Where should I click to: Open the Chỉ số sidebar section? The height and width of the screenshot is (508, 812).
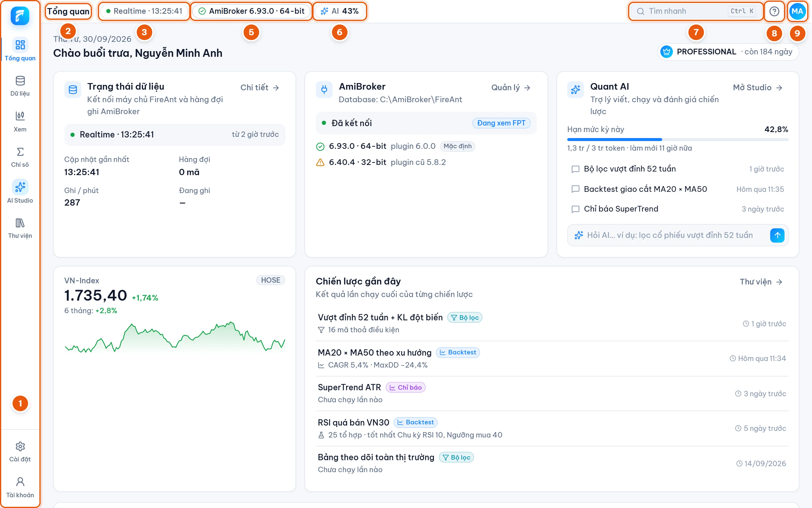(20, 157)
